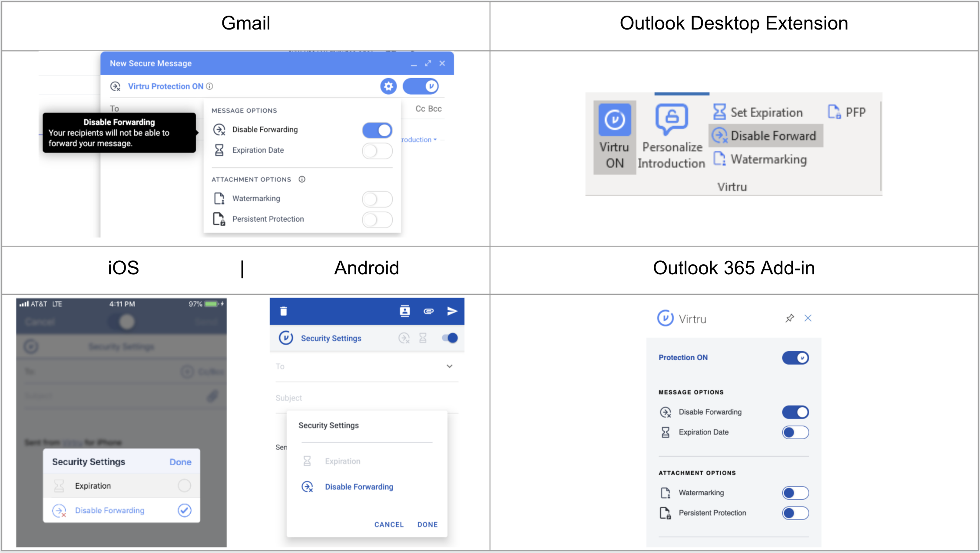
Task: Enable Persistent Protection switch in Gmail panel
Action: 377,220
